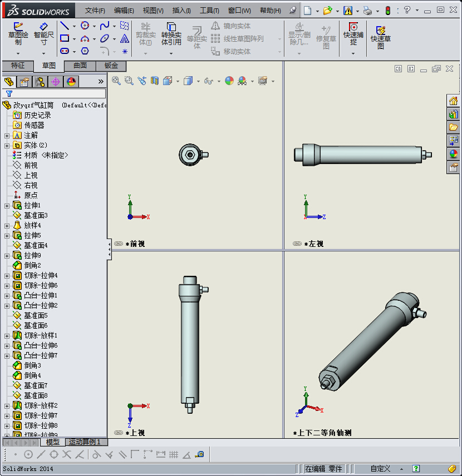Choose the Corner Rectangle tool

[x=65, y=38]
